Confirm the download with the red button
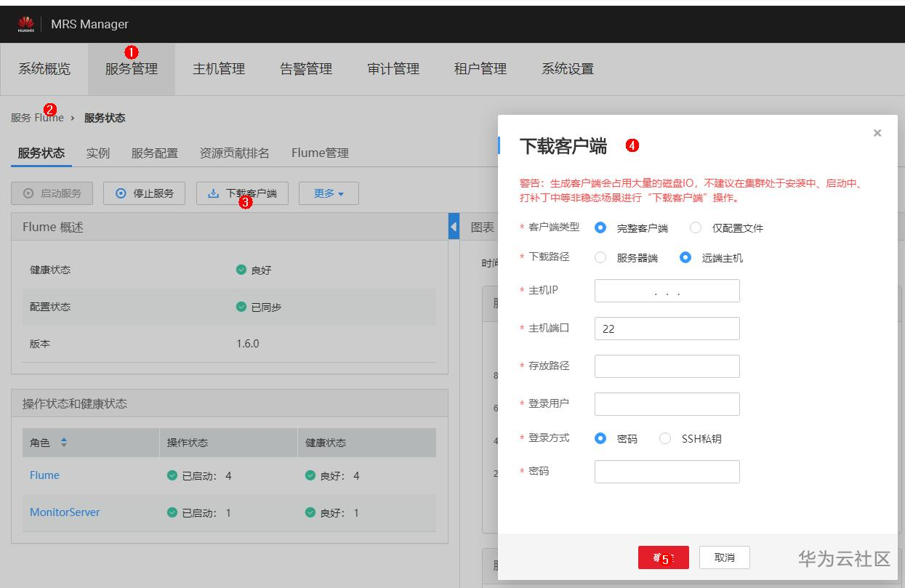This screenshot has width=905, height=588. point(664,557)
